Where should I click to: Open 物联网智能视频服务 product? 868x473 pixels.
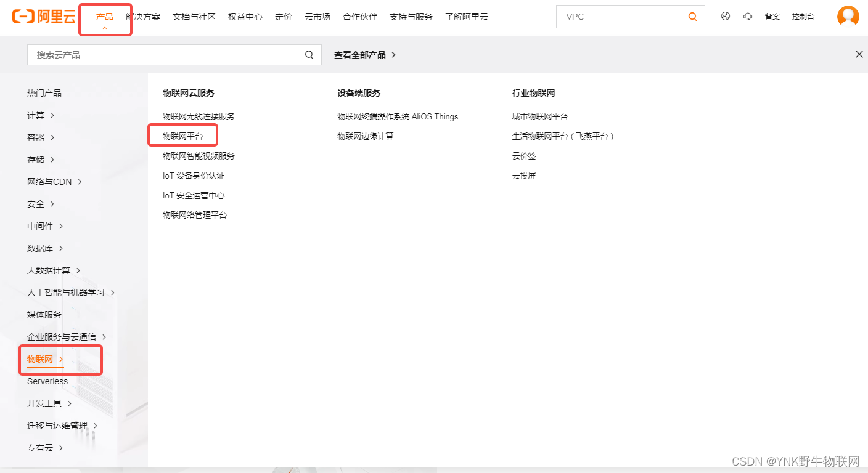tap(199, 156)
